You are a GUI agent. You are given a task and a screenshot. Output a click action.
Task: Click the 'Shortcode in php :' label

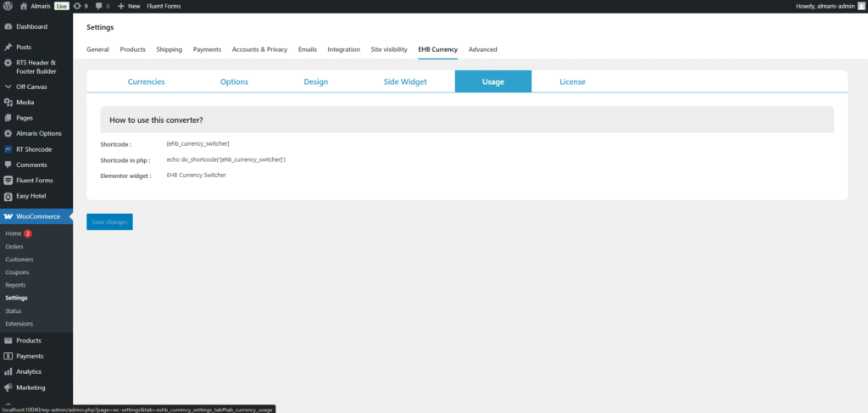(125, 160)
